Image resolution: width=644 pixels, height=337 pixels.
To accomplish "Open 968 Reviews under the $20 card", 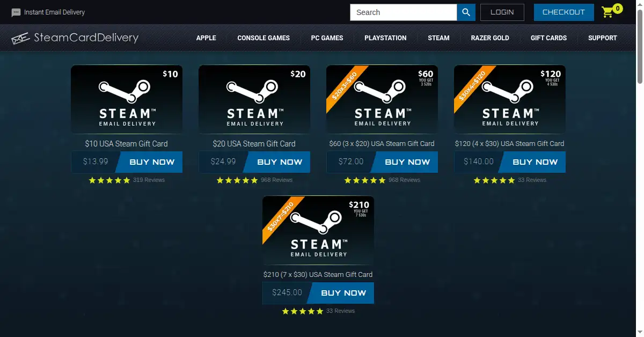I will click(x=276, y=180).
